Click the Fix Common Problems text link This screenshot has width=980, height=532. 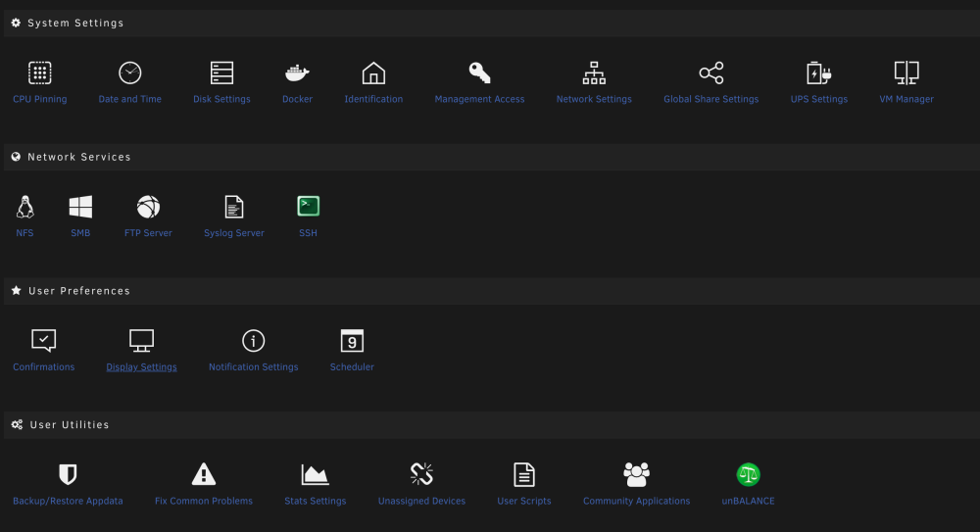click(x=204, y=501)
